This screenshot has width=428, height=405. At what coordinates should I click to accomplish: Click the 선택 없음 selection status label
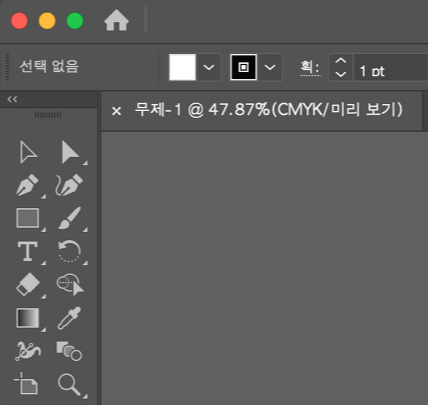click(49, 66)
